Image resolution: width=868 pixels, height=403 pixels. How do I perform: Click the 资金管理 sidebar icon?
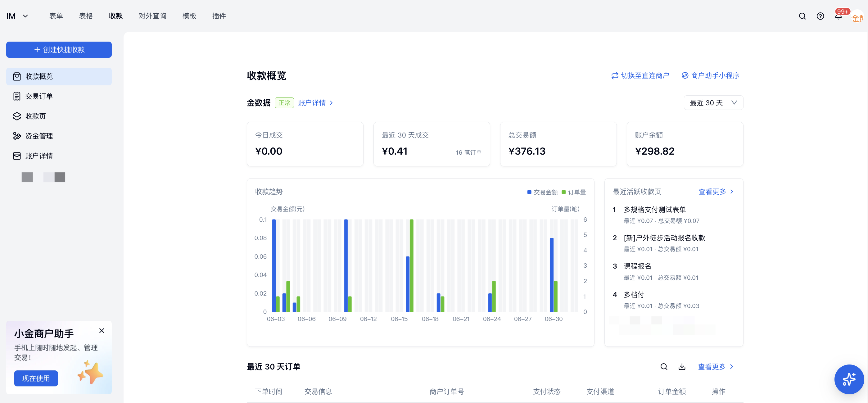[x=17, y=136]
